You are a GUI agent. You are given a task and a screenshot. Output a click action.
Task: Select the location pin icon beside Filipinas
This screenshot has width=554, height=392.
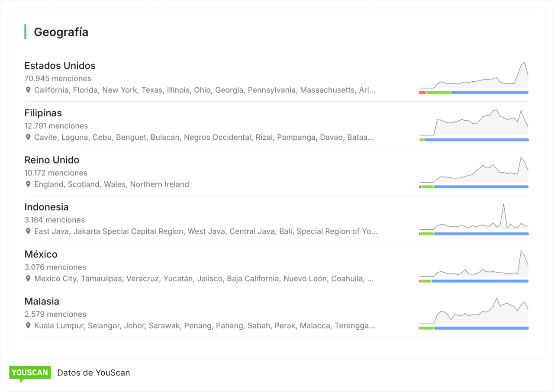pyautogui.click(x=28, y=138)
